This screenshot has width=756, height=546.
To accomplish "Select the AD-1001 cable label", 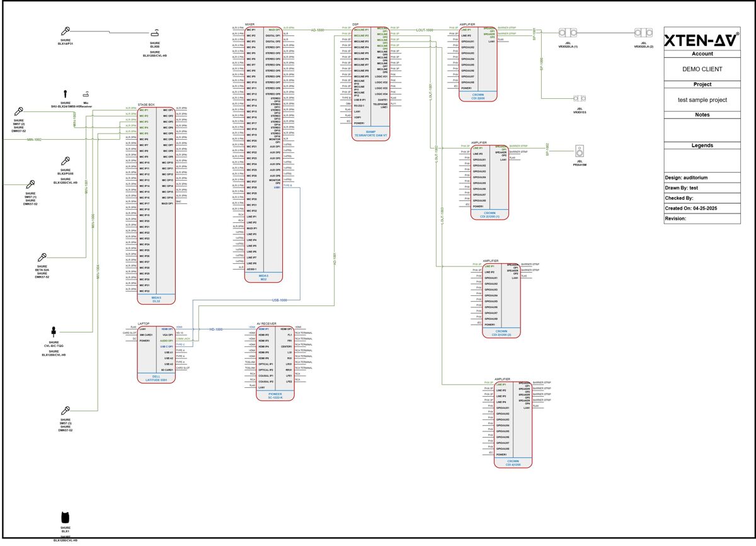I will click(335, 260).
